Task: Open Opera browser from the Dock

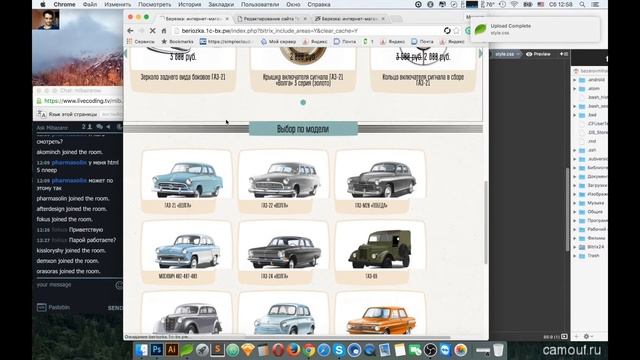Action: tap(278, 350)
